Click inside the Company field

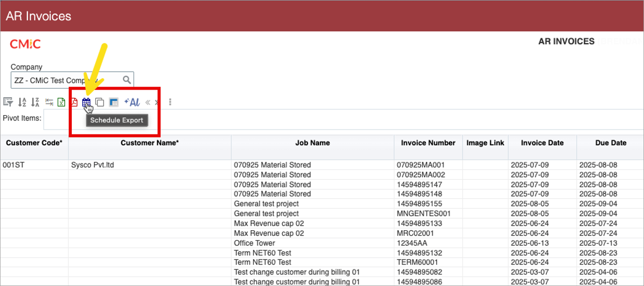65,80
